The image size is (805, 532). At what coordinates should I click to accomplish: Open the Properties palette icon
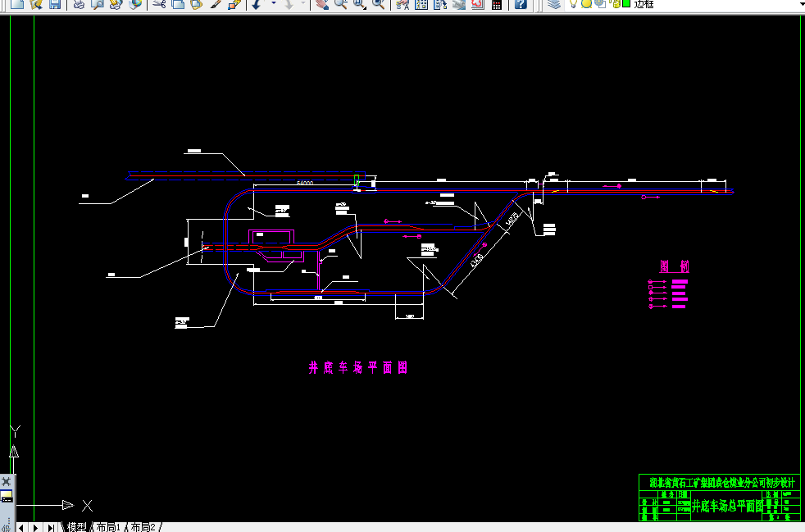pyautogui.click(x=402, y=4)
